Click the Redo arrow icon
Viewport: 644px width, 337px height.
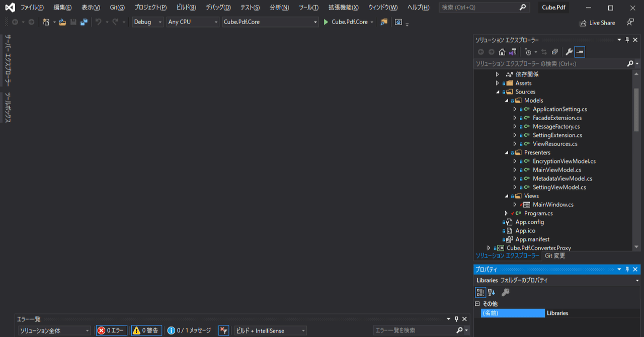point(116,22)
